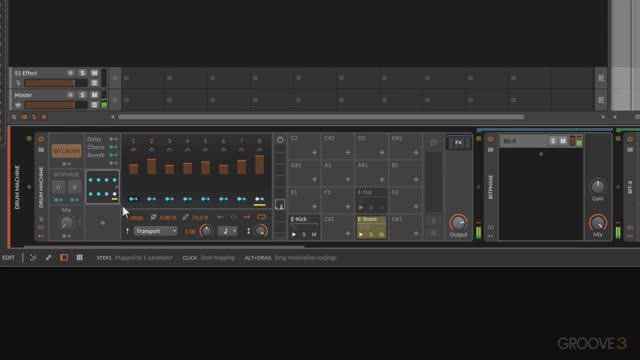Add device to empty D2 pad

click(382, 153)
